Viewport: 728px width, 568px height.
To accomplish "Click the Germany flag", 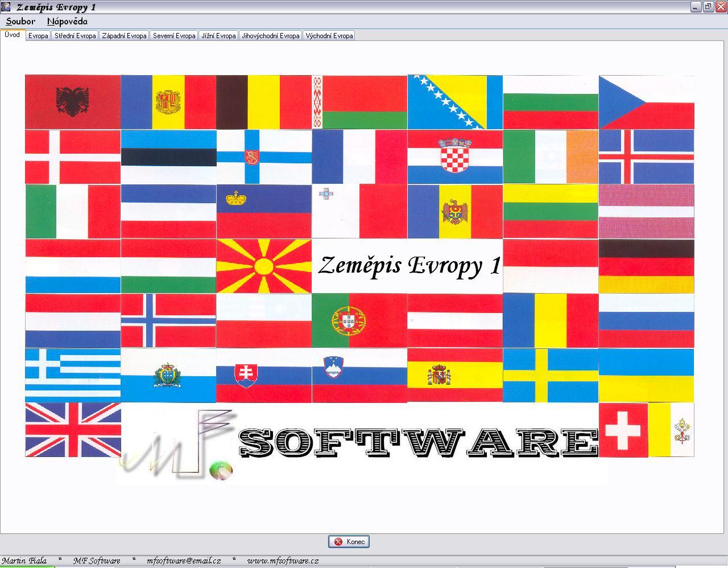I will coord(646,266).
